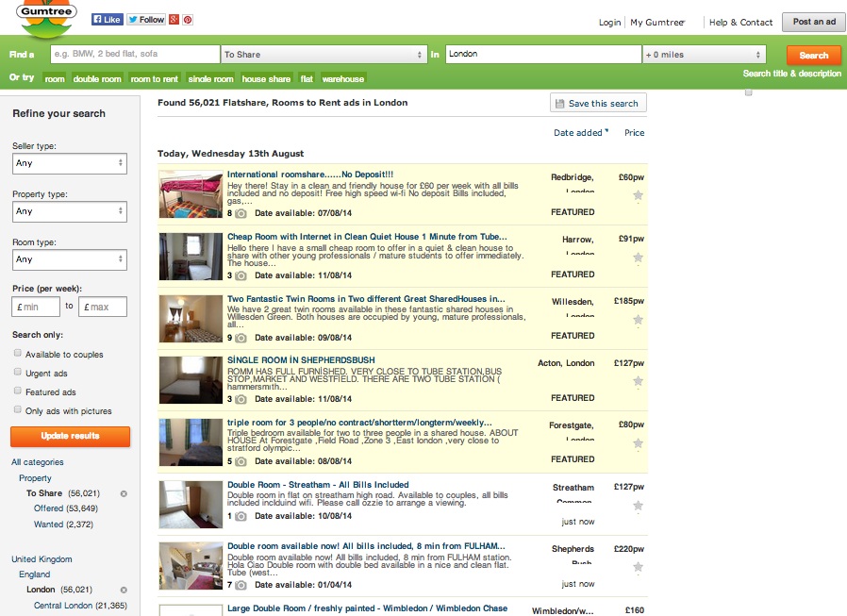Check Only ads with pictures
This screenshot has height=616, width=847.
[x=18, y=410]
